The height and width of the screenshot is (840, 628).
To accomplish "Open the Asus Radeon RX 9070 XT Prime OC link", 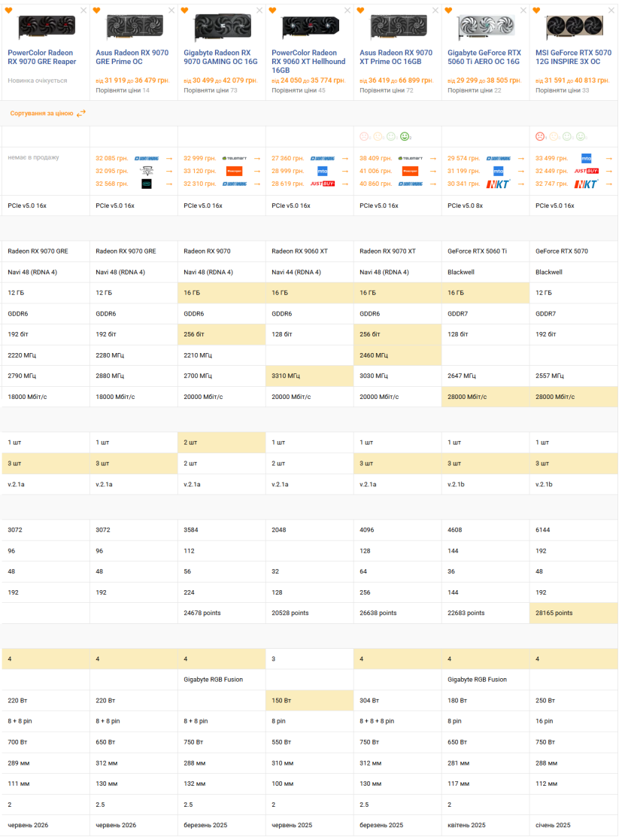I will click(x=396, y=57).
